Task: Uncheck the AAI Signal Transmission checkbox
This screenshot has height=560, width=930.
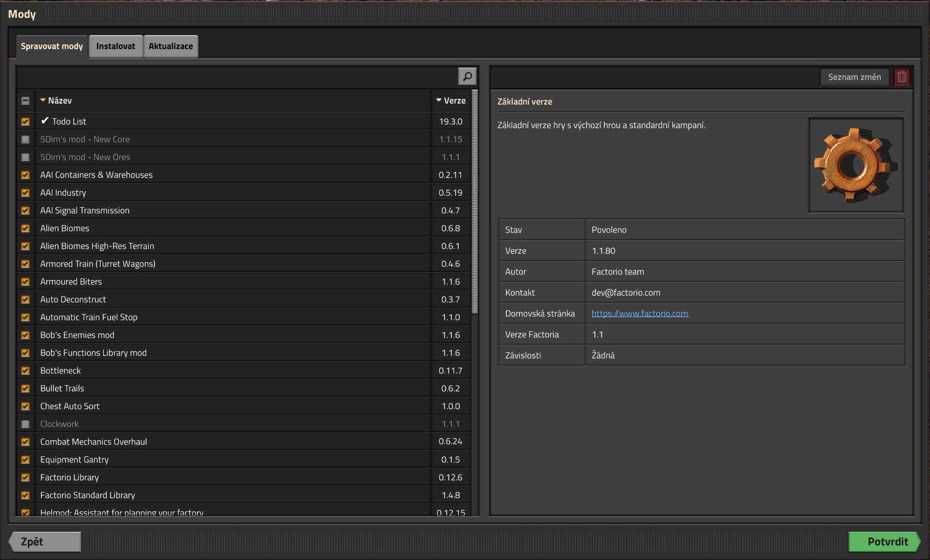Action: click(25, 210)
